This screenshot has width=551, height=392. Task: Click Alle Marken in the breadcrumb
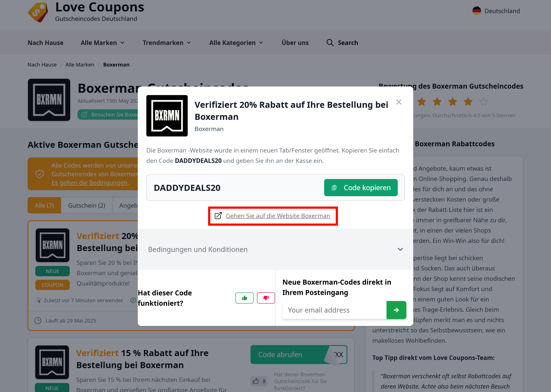(80, 65)
